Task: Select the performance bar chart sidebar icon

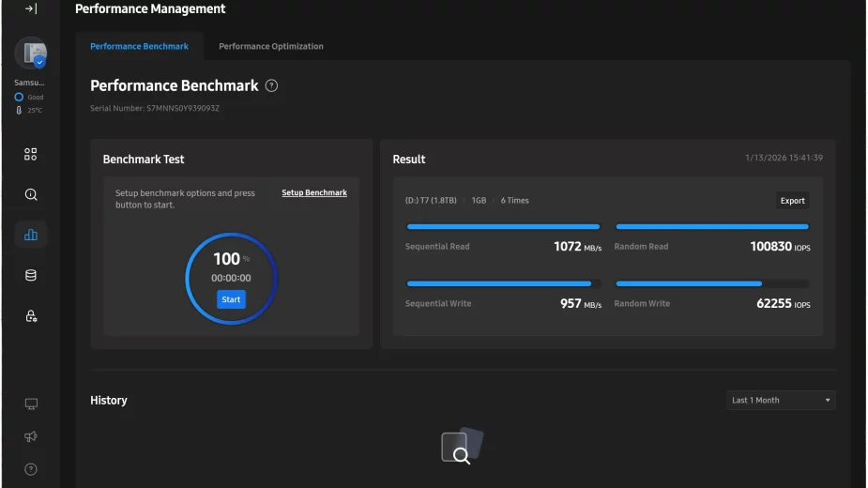Action: click(x=31, y=235)
